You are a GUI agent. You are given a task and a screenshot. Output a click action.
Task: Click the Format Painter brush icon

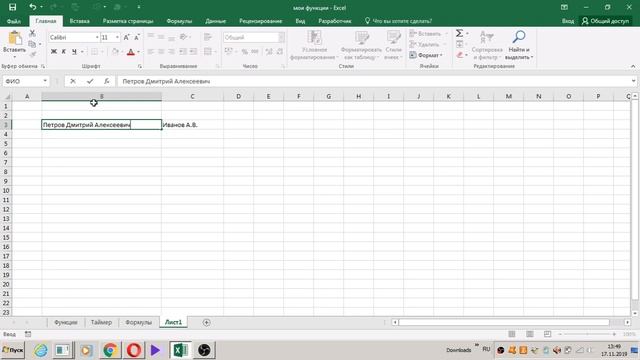click(x=32, y=54)
